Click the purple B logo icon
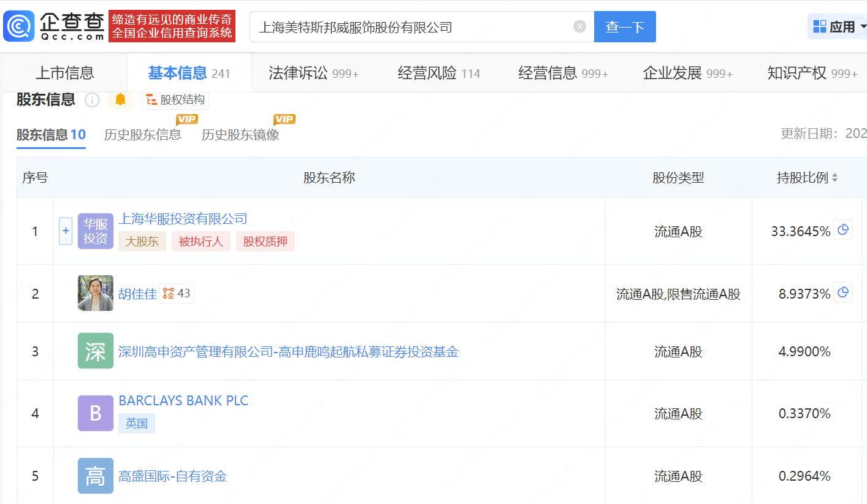This screenshot has width=867, height=504. coord(96,413)
